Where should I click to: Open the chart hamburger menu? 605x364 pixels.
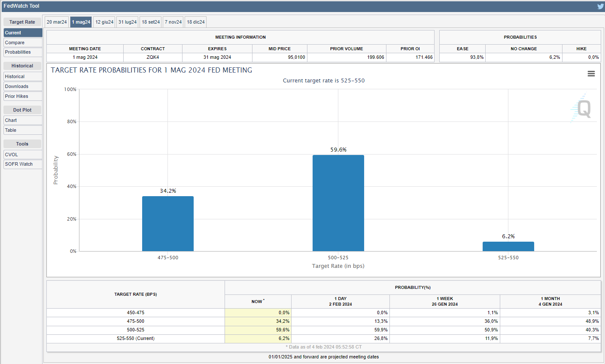tap(591, 74)
